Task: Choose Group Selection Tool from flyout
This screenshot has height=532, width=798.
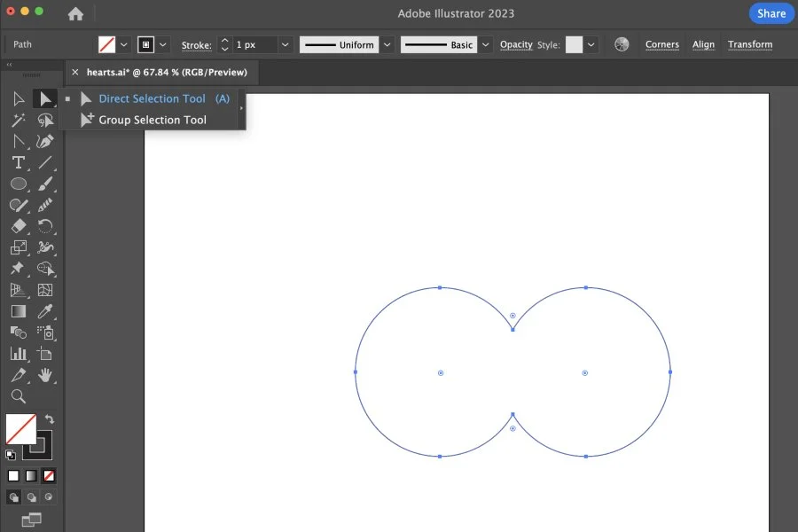Action: click(x=152, y=121)
